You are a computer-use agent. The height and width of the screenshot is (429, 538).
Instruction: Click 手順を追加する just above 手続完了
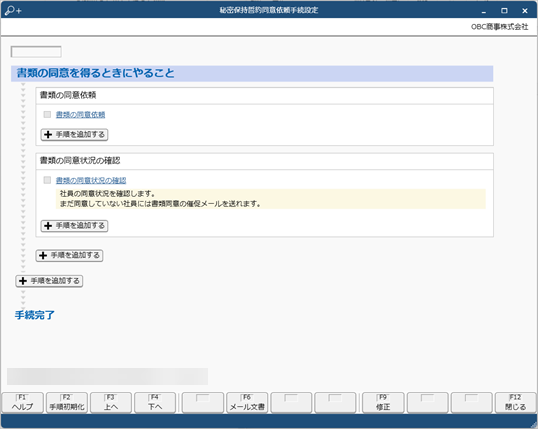(49, 281)
